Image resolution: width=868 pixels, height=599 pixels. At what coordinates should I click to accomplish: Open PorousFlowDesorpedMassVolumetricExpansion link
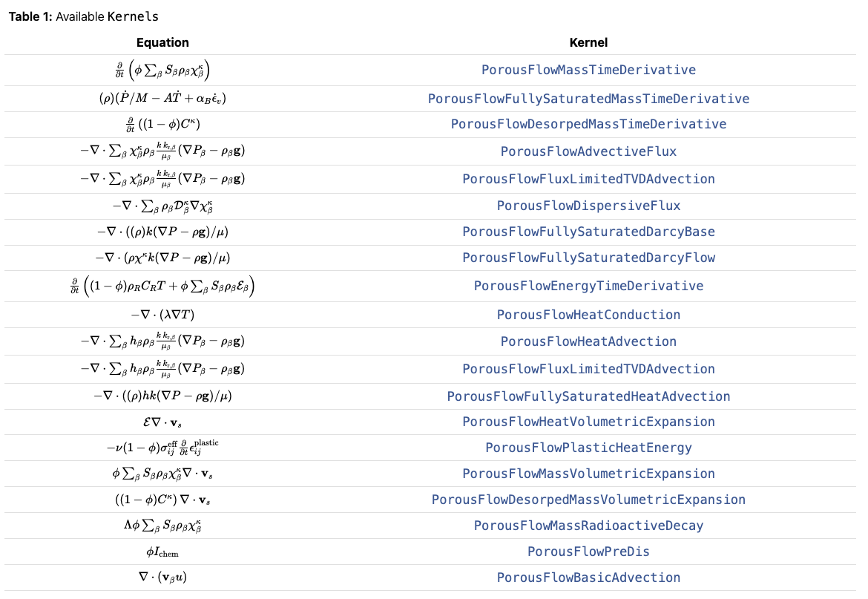(588, 500)
